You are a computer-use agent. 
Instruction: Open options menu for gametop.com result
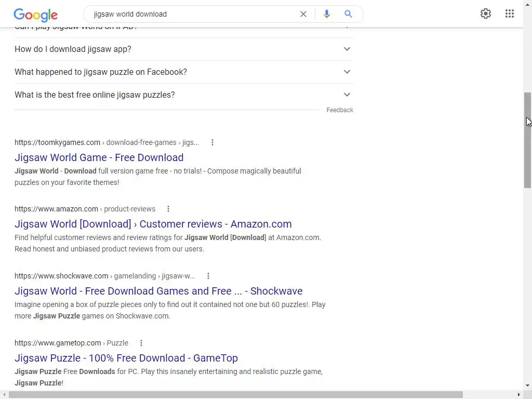(x=141, y=343)
